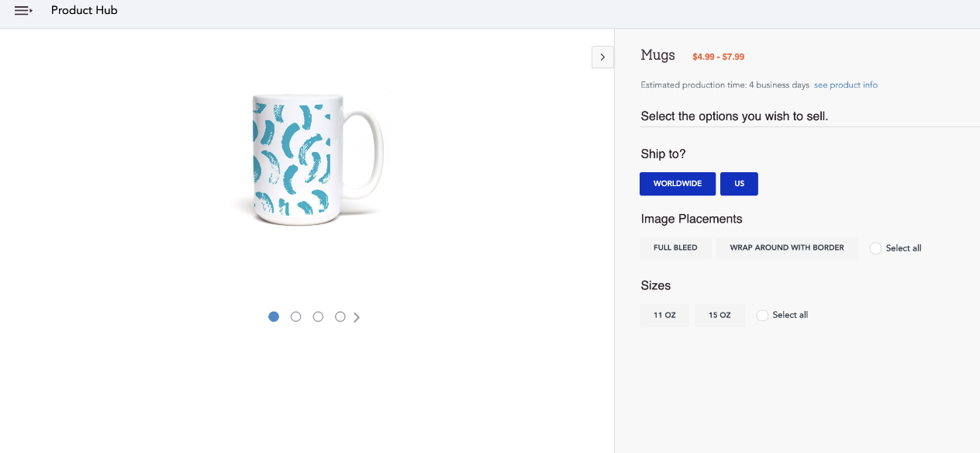Go to the next mug image with the carousel arrow
The image size is (980, 453).
(357, 317)
